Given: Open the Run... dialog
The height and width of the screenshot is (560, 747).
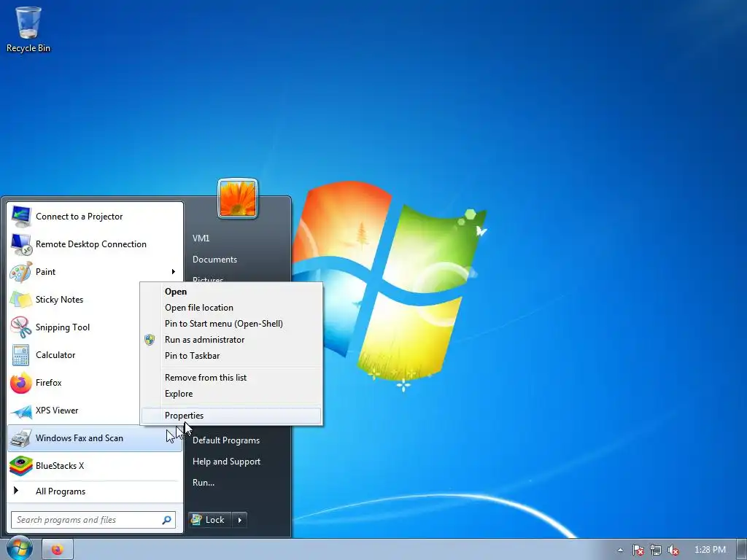Looking at the screenshot, I should click(x=204, y=483).
